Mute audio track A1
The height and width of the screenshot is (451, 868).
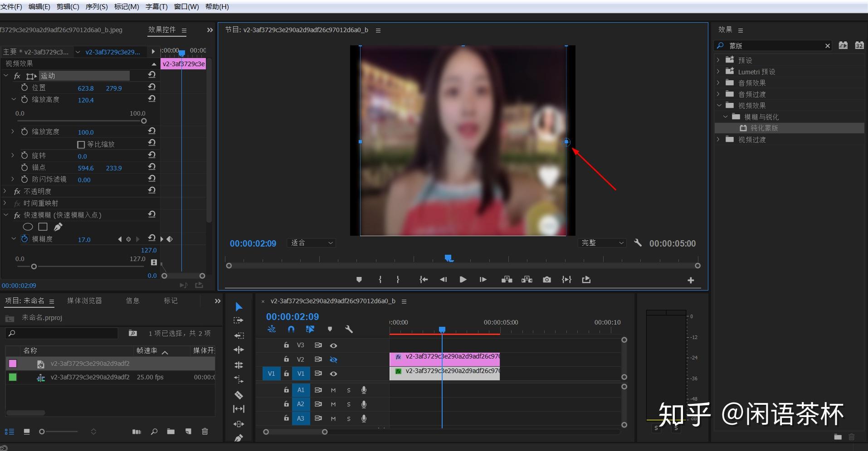pos(333,390)
